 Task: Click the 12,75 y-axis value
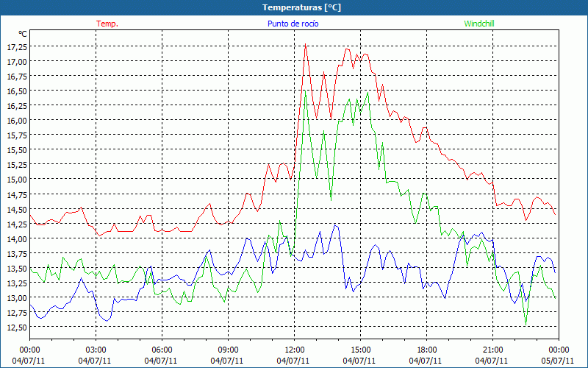click(x=17, y=312)
